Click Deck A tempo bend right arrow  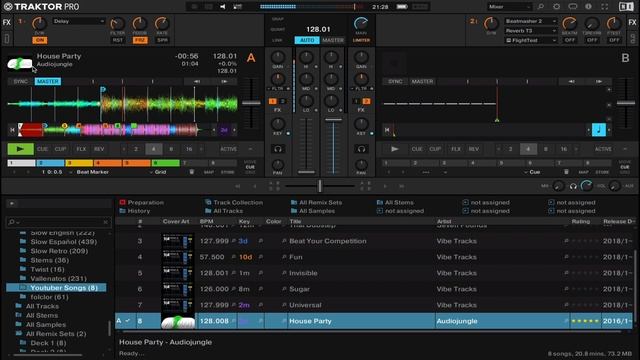click(224, 82)
